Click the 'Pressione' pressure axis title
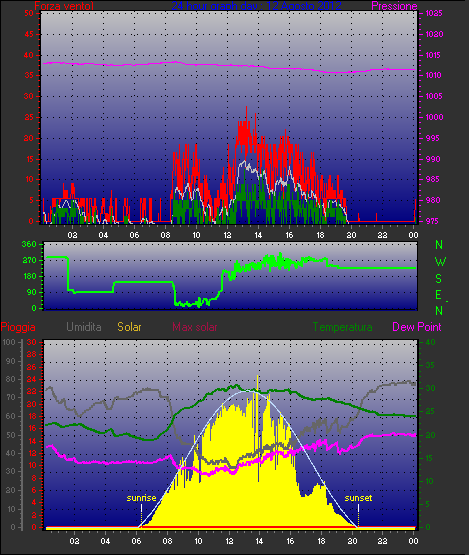Viewport: 469px width, 555px height. click(394, 6)
